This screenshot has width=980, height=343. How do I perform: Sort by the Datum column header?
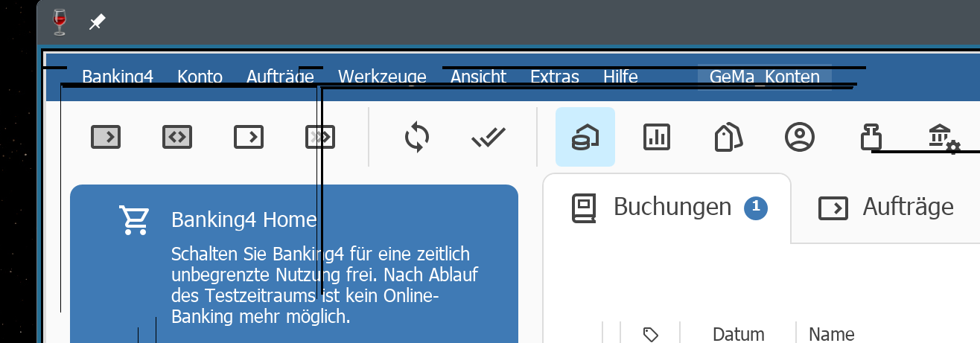point(738,334)
